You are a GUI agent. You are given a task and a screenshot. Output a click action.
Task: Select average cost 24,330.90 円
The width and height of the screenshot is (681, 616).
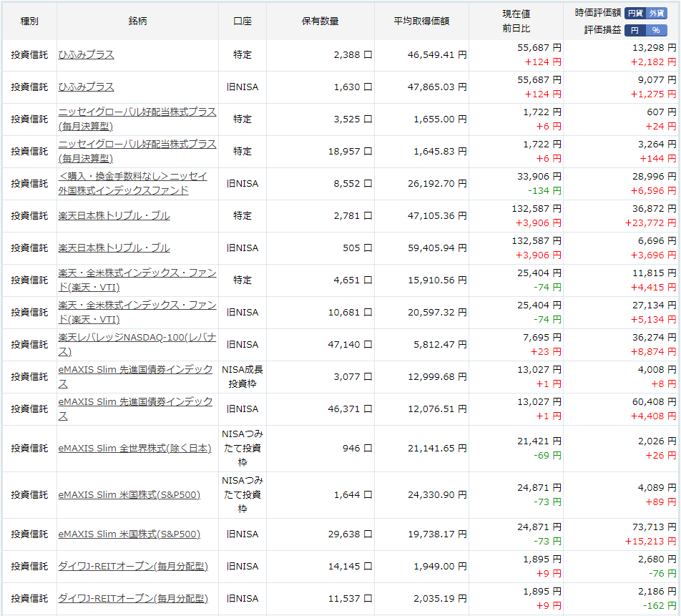click(437, 495)
